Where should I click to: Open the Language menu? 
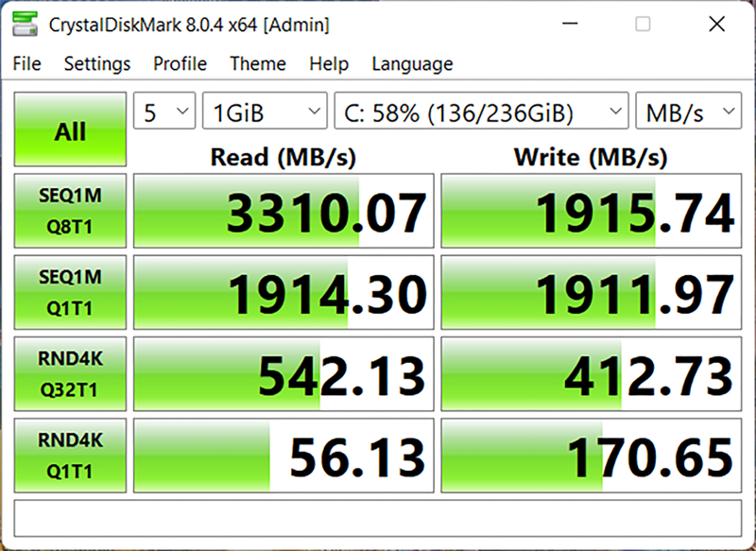tap(412, 63)
